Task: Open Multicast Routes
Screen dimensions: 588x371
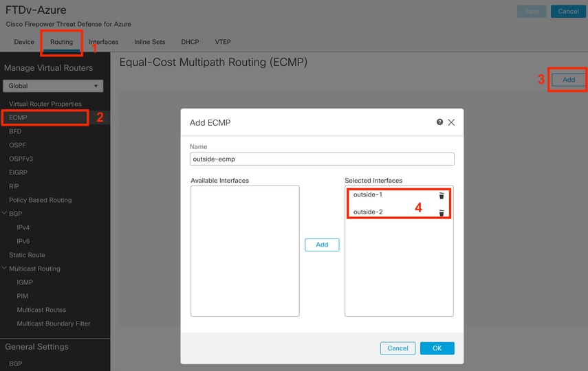Action: click(41, 310)
